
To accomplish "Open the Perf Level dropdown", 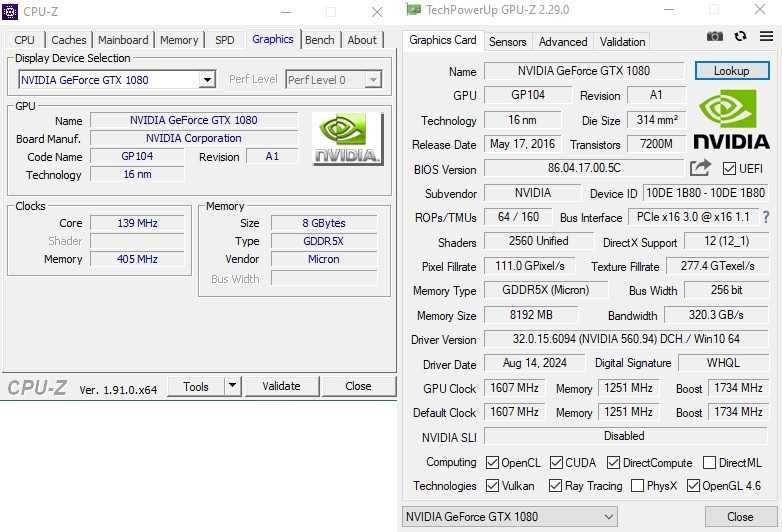I will [373, 80].
